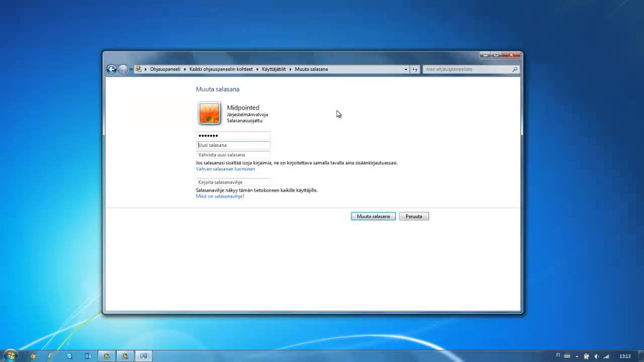Navigate to Ohjauspaneeli breadcrumb
The image size is (644, 362).
click(x=165, y=69)
